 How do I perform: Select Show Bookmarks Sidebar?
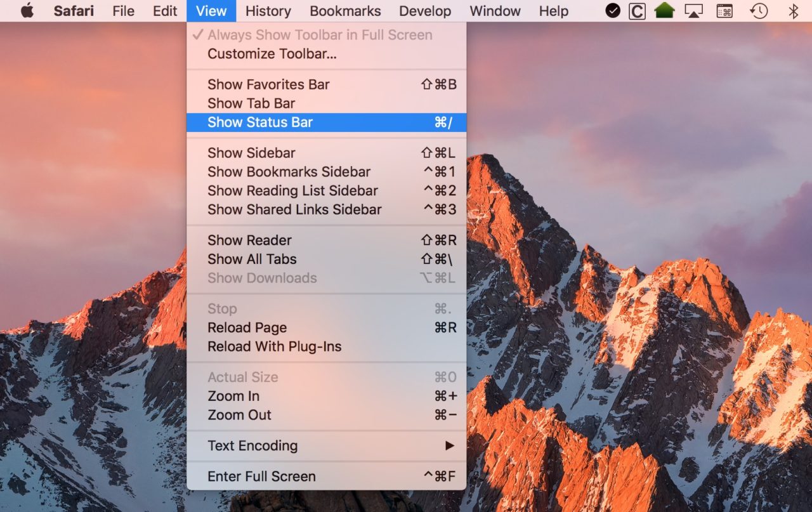pyautogui.click(x=326, y=172)
